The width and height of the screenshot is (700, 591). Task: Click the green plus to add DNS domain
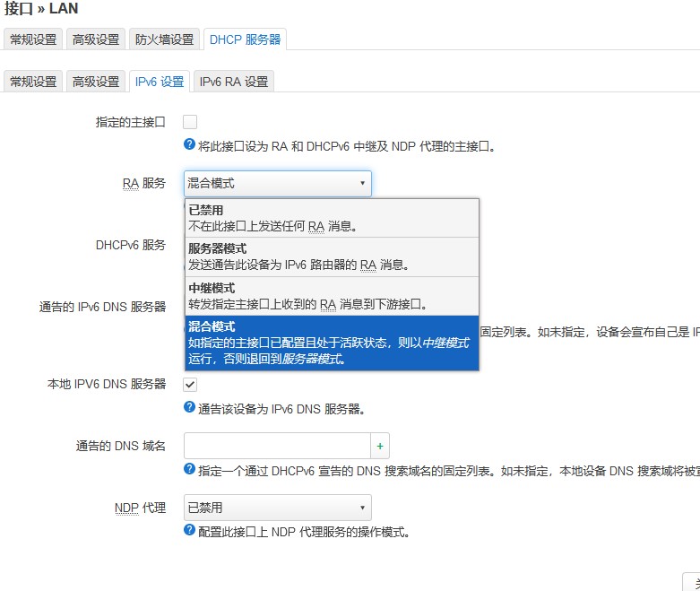coord(379,446)
